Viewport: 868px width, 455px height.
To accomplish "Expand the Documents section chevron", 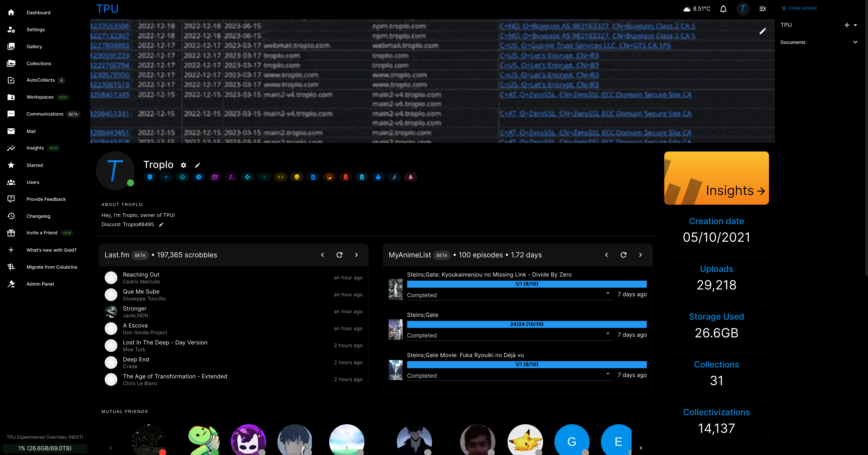I will pyautogui.click(x=855, y=42).
